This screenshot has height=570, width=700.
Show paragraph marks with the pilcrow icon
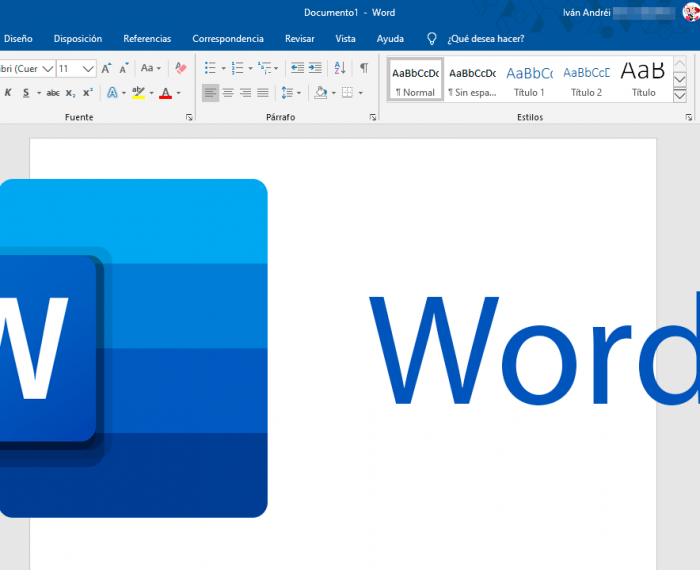tap(364, 68)
